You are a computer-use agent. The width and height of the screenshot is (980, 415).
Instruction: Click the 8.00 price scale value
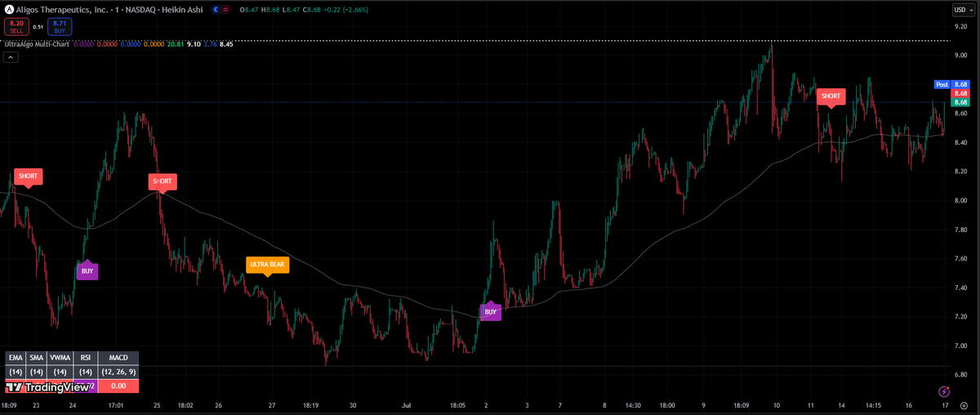(x=960, y=200)
